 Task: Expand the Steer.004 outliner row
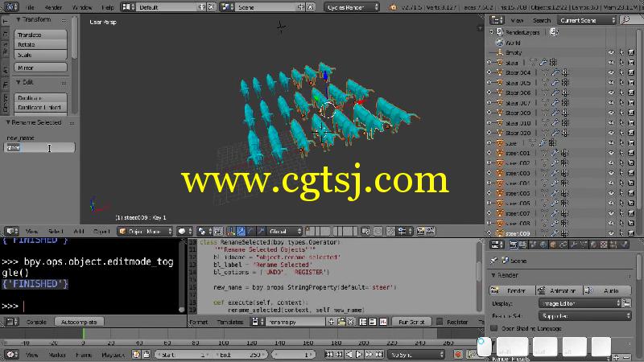pyautogui.click(x=489, y=72)
